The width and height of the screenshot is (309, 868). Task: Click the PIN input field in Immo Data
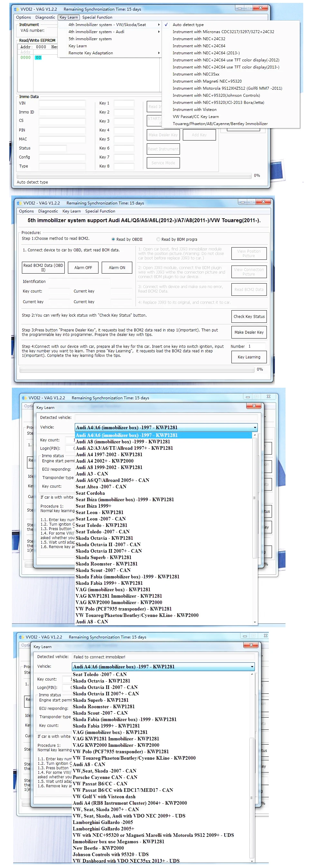[61, 130]
